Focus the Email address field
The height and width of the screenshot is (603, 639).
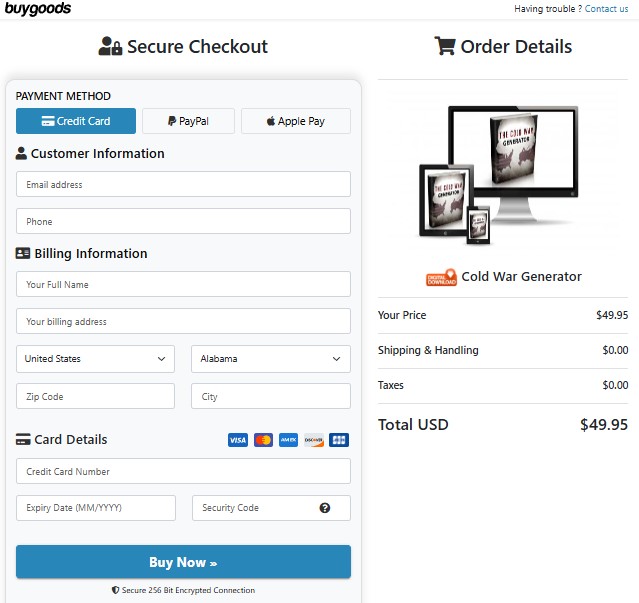tap(183, 185)
